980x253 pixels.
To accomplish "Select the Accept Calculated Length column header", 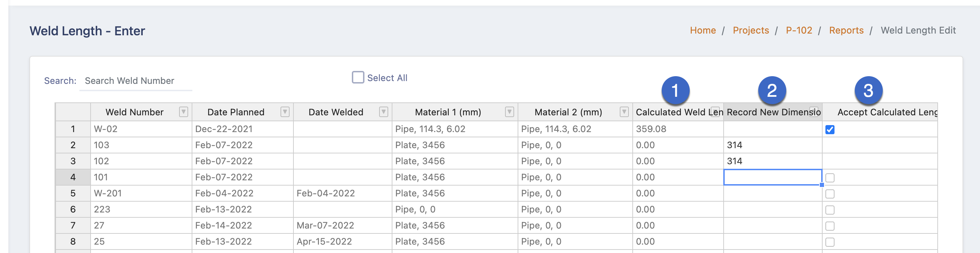I will (x=880, y=112).
